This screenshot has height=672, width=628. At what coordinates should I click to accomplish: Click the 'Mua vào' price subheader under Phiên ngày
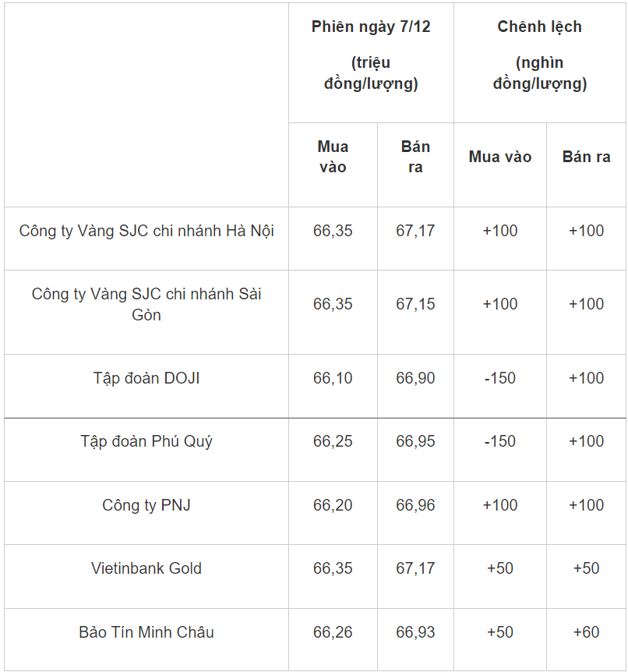click(333, 157)
